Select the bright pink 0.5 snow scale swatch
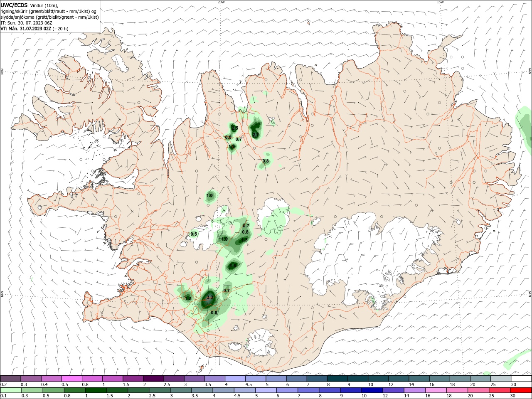This screenshot has width=532, height=399. 72,379
